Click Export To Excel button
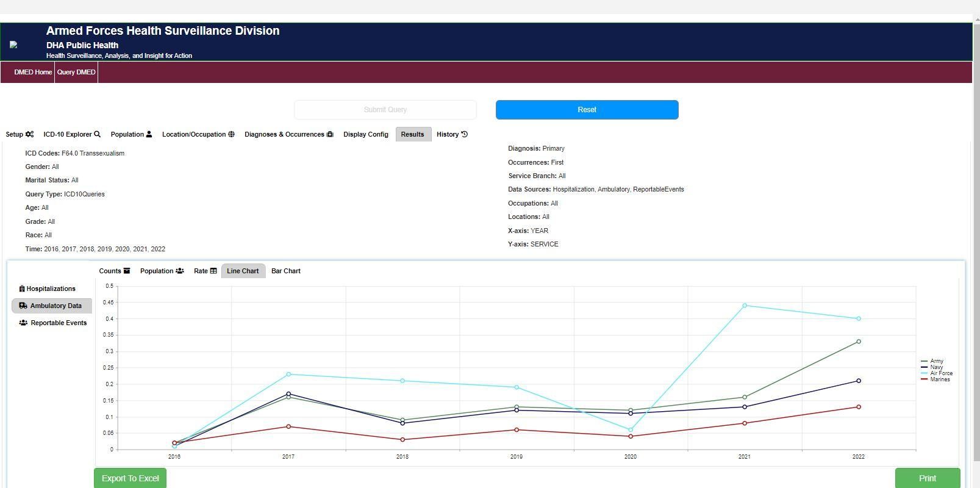This screenshot has height=488, width=980. coord(130,478)
